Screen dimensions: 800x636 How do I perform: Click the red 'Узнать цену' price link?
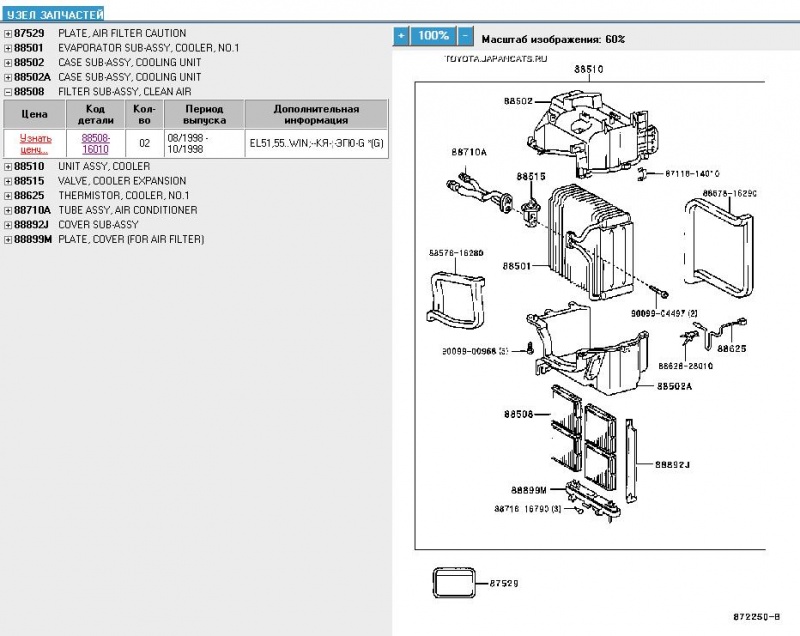click(34, 142)
